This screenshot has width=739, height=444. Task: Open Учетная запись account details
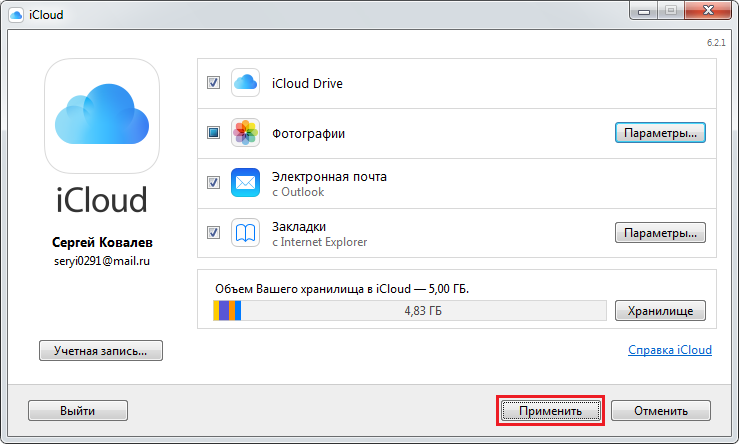(101, 351)
